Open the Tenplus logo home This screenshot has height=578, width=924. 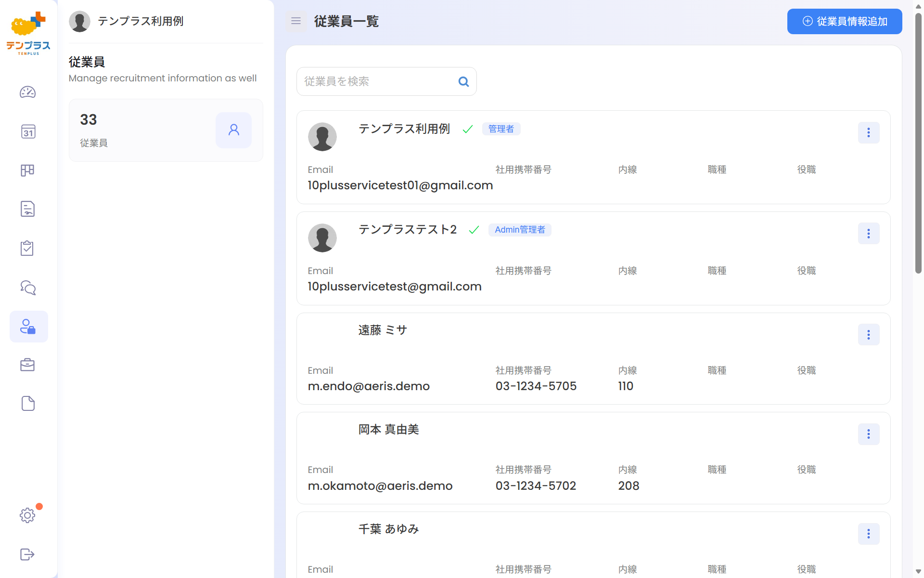tap(28, 33)
